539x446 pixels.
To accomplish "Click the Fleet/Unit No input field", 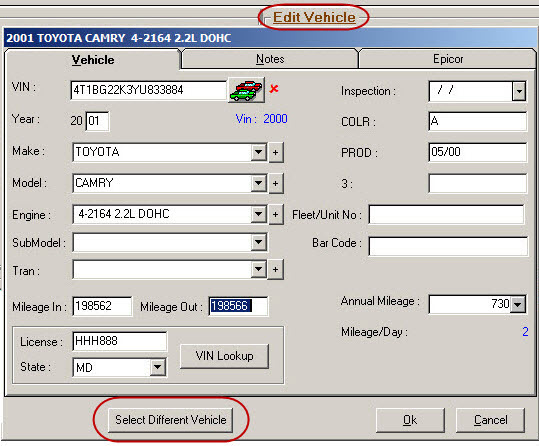I will [446, 215].
